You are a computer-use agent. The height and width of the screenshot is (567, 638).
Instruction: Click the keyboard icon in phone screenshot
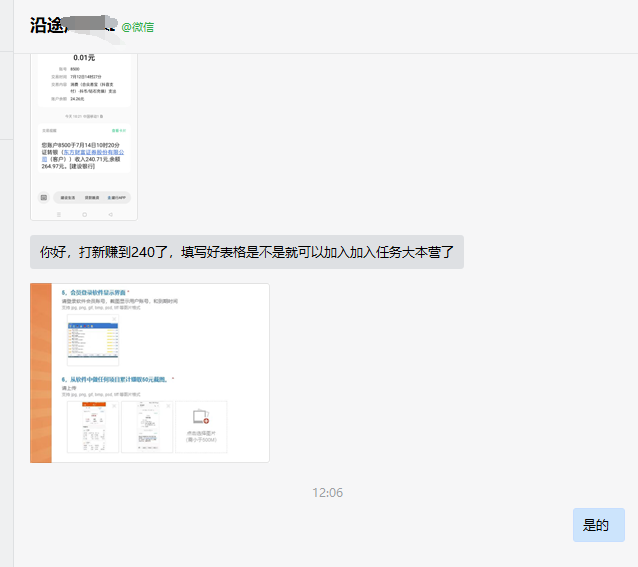pyautogui.click(x=44, y=197)
